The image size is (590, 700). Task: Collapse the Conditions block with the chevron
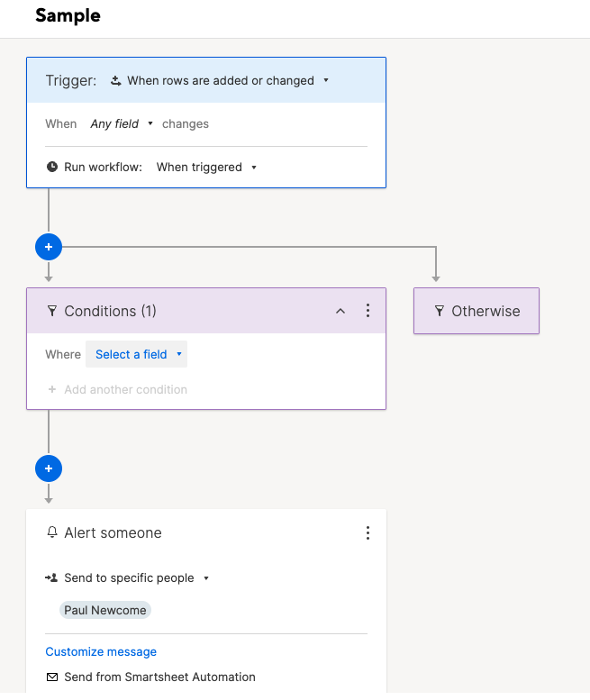(x=340, y=311)
